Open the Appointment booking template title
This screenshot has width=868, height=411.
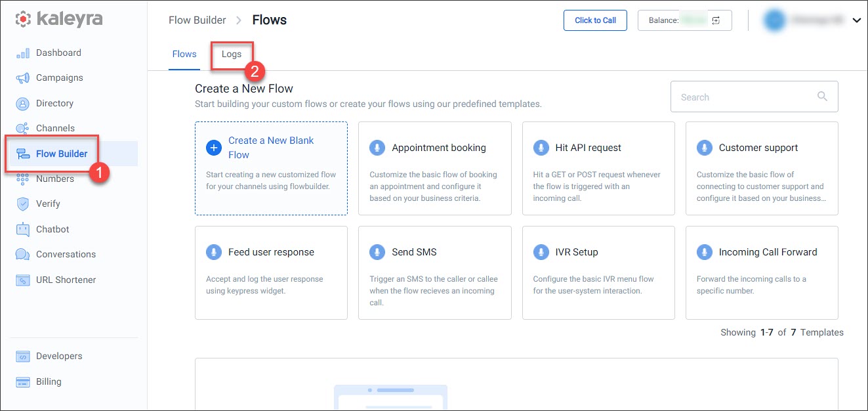tap(439, 148)
